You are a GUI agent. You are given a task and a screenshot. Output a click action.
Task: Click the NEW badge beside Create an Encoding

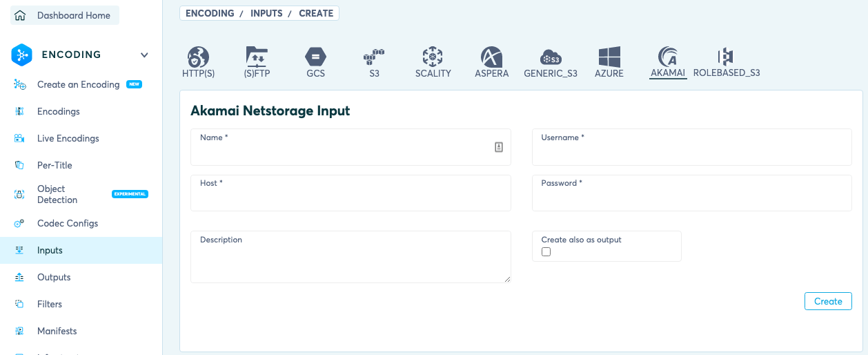coord(135,84)
